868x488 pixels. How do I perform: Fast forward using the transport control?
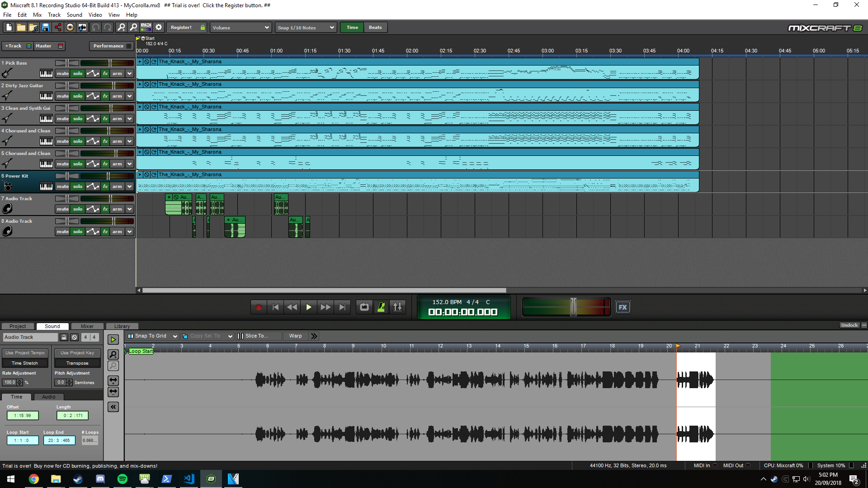pos(325,307)
